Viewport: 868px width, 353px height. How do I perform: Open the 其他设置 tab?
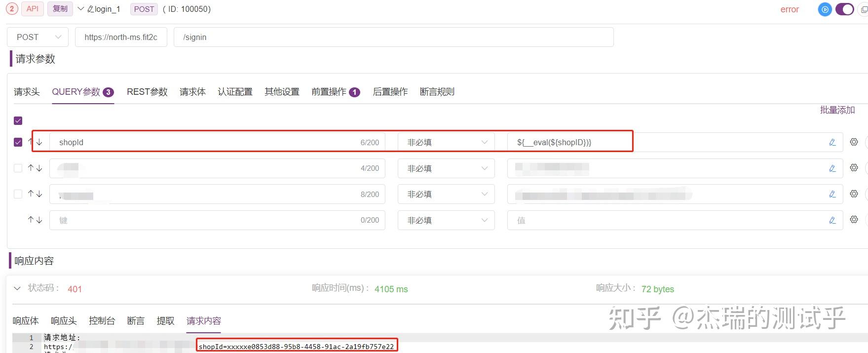click(x=282, y=92)
